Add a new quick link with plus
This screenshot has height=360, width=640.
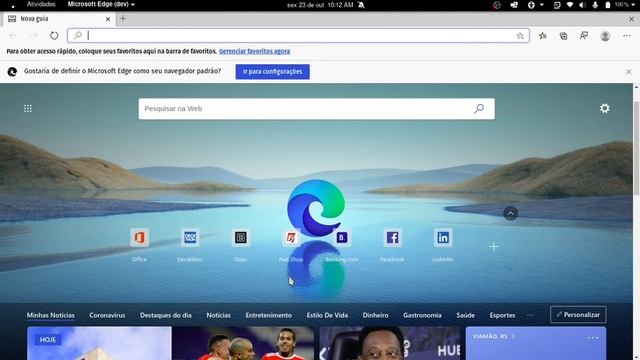[493, 247]
